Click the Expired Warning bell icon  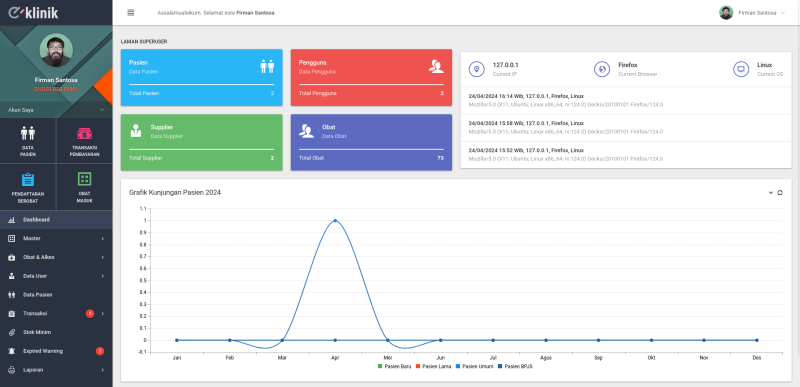coord(12,351)
